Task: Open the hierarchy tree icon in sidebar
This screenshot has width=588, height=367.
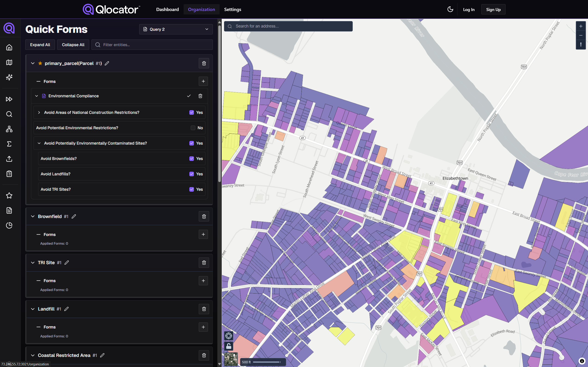Action: click(x=9, y=129)
